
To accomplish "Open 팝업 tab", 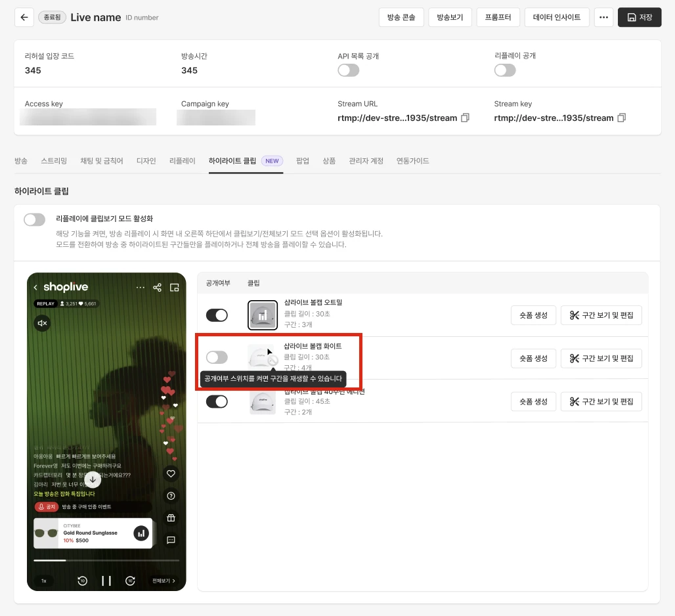I will coord(303,161).
